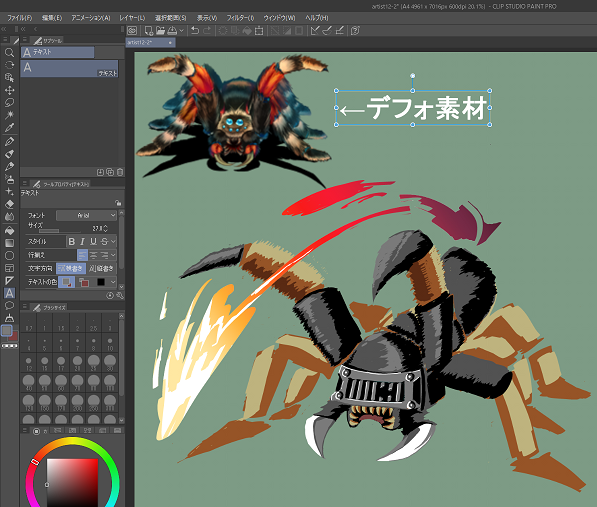Viewport: 597px width, 507px height.
Task: Pick the brush size 30 preset
Action: tap(110, 362)
